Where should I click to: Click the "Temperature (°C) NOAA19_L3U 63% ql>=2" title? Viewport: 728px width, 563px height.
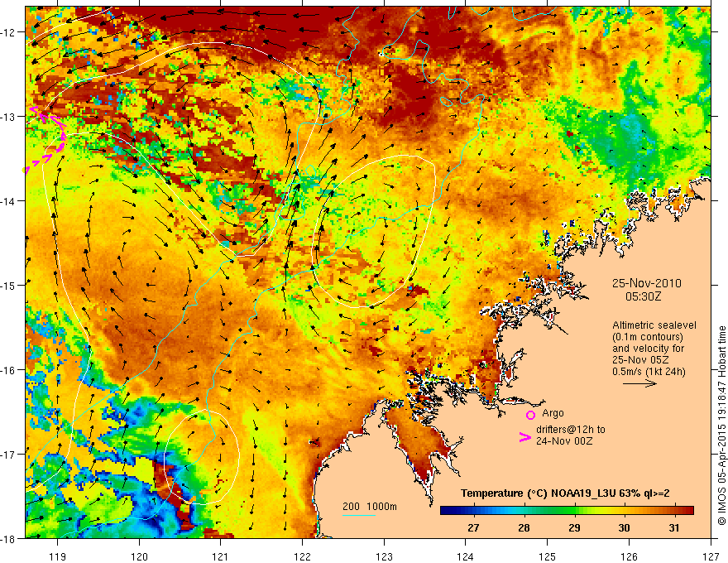point(565,493)
